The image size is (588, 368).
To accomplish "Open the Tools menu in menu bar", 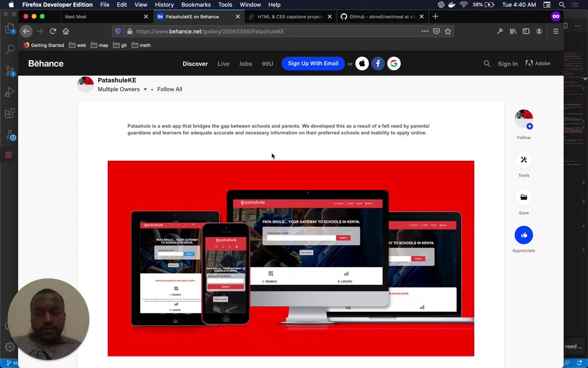I will [225, 5].
